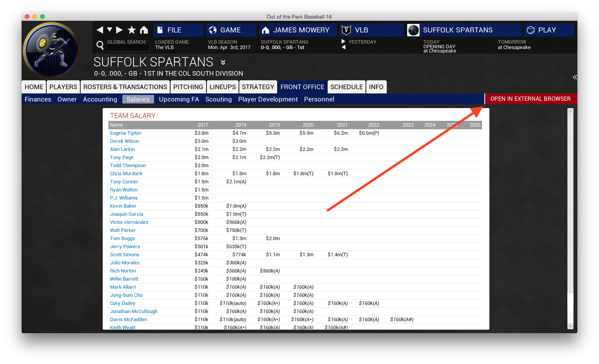599x364 pixels.
Task: Open in External Browser
Action: [x=530, y=98]
